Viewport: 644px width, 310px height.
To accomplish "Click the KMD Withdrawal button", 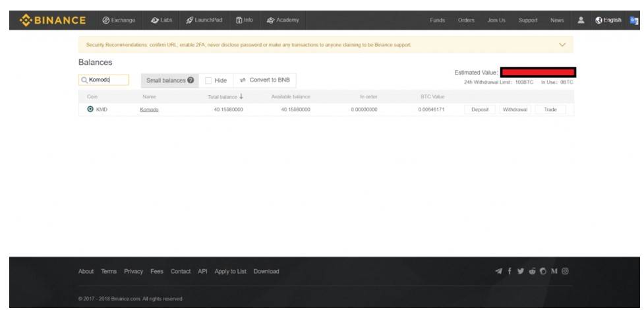I will pos(515,109).
